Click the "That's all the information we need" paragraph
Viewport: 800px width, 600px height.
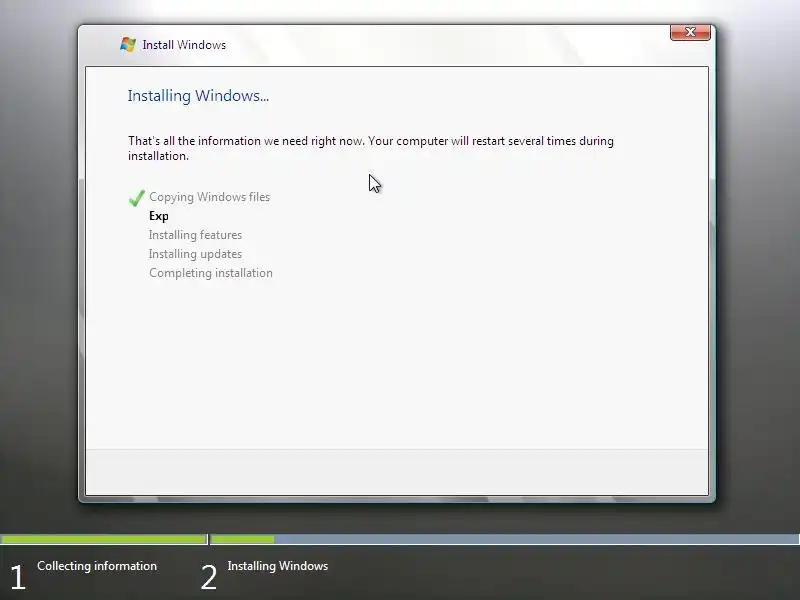coord(371,148)
